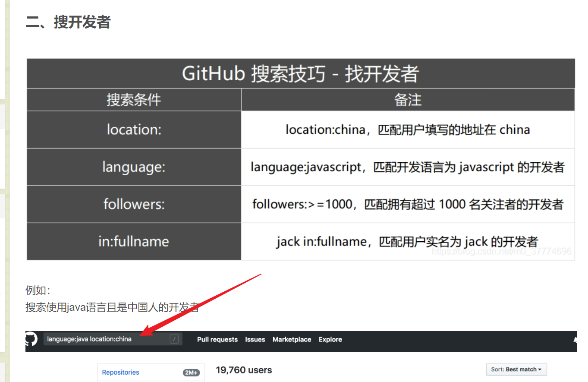588x382 pixels.
Task: Click the language: table cell
Action: [134, 167]
